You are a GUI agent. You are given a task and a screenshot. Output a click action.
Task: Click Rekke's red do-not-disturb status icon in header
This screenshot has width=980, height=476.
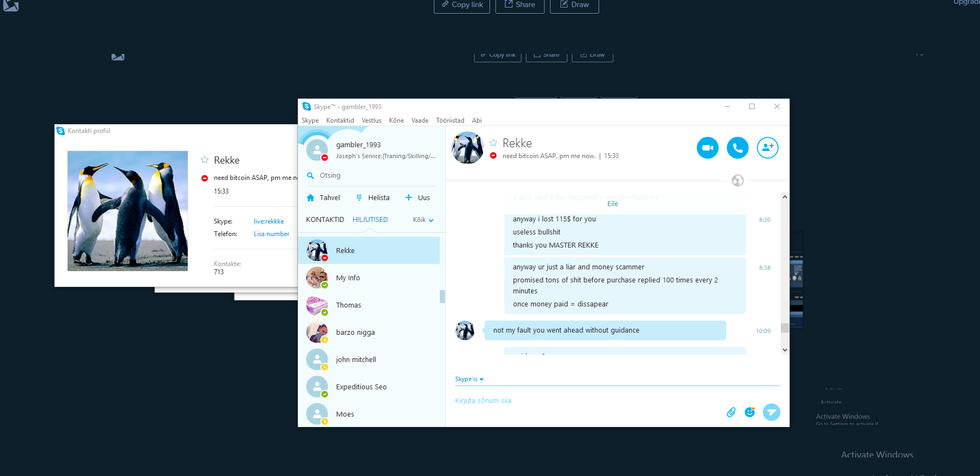pos(493,156)
